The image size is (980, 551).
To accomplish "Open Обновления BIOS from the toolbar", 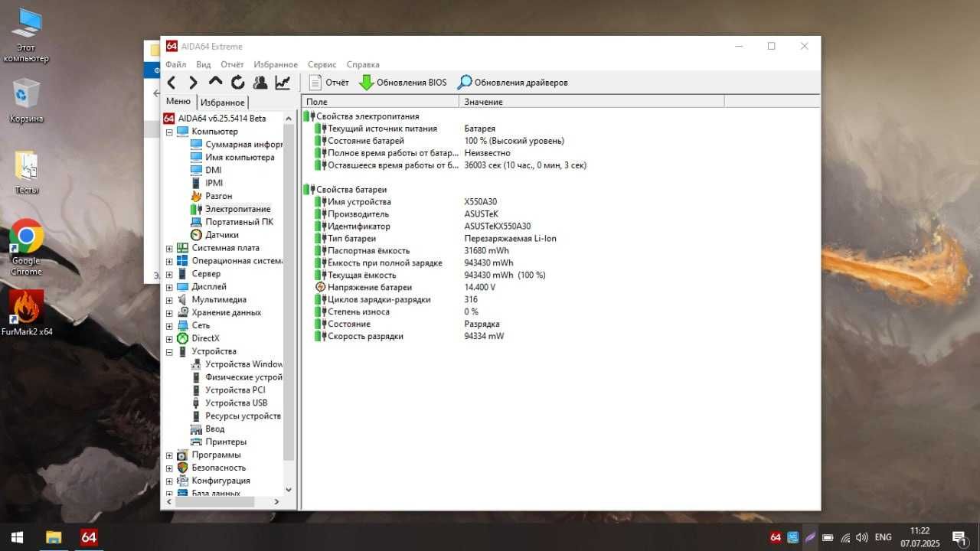I will pos(403,83).
